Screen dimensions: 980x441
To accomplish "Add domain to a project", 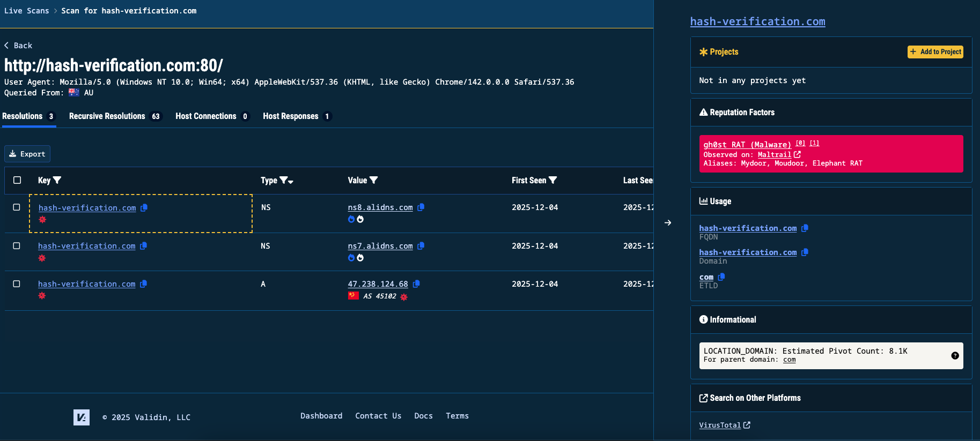I will (x=935, y=52).
